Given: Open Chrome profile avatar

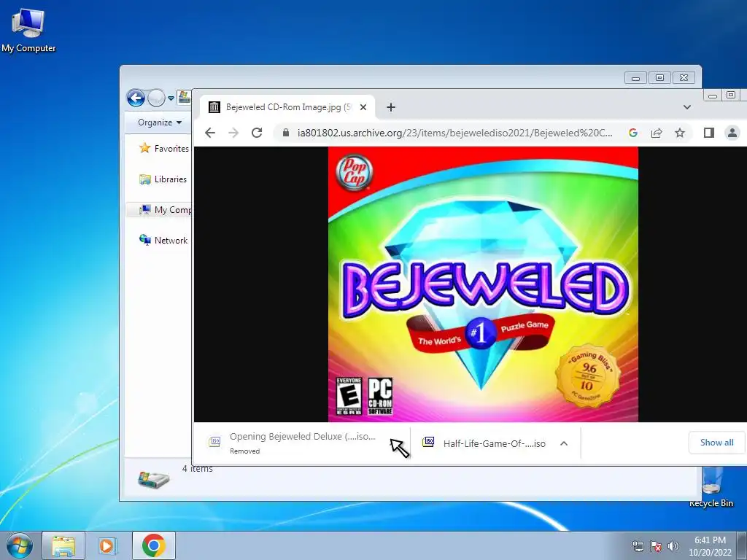Looking at the screenshot, I should 732,133.
